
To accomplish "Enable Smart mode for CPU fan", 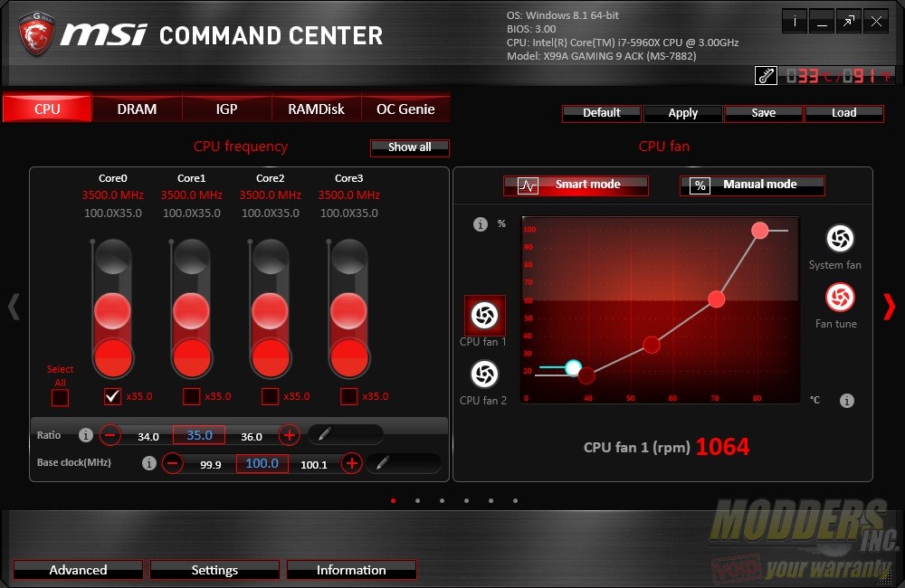I will coord(576,185).
